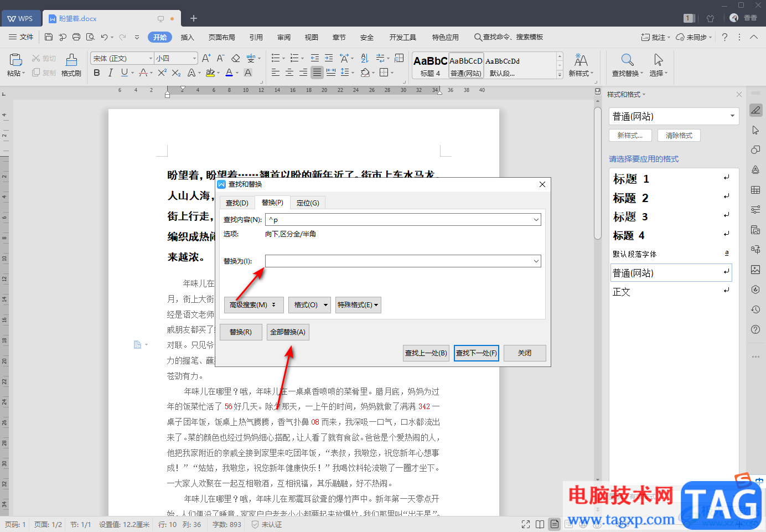
Task: Click the 查找下一处(F) button
Action: 477,353
